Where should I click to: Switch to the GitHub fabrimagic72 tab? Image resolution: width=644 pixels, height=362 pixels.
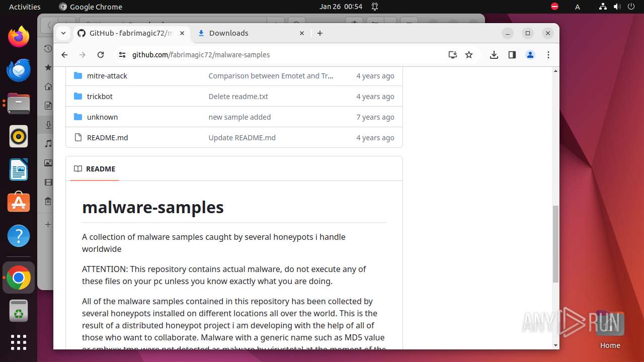[131, 33]
